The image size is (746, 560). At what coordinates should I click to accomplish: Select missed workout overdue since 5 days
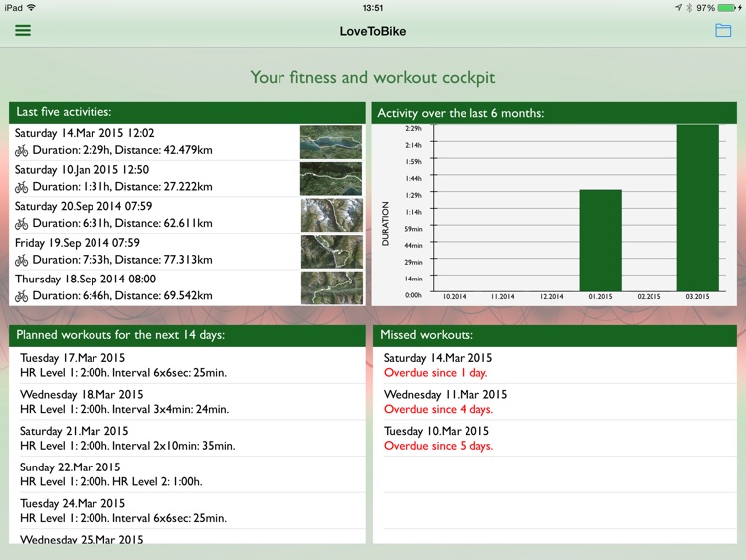point(555,439)
